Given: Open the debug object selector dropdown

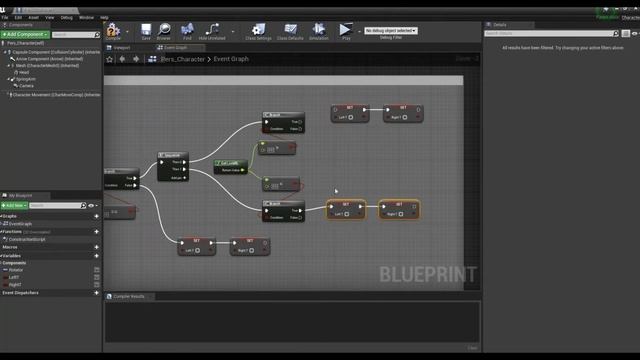Looking at the screenshot, I should (391, 31).
